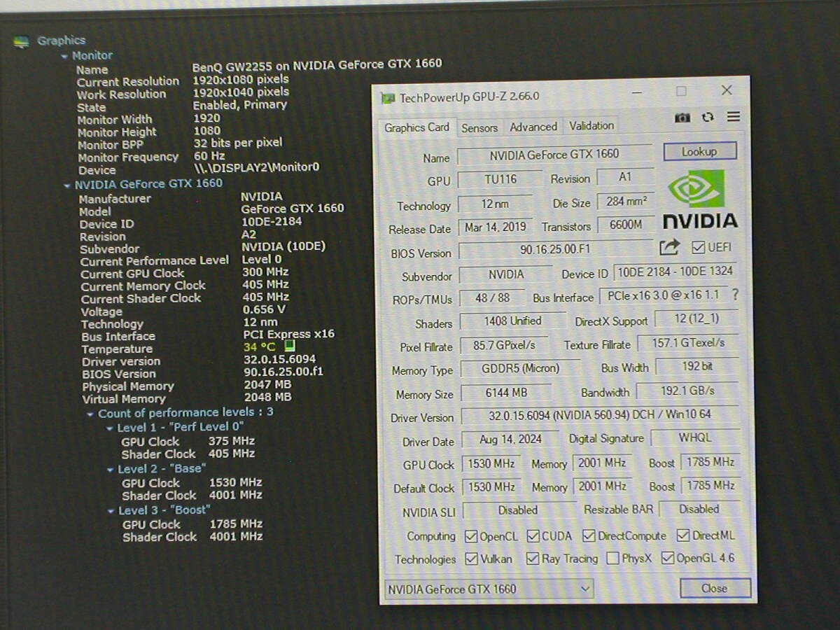The image size is (840, 630).
Task: Select the Voltage row 0.656 V
Action: 183,310
